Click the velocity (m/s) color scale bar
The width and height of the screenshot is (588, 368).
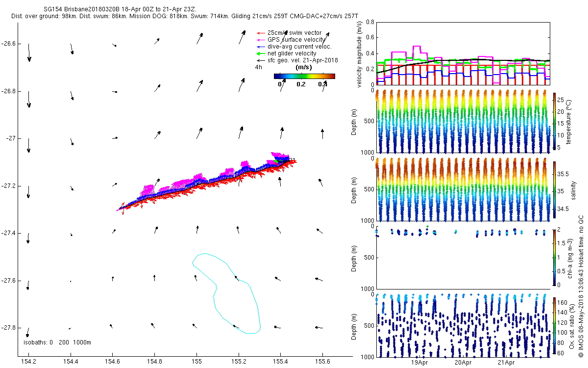tap(304, 76)
